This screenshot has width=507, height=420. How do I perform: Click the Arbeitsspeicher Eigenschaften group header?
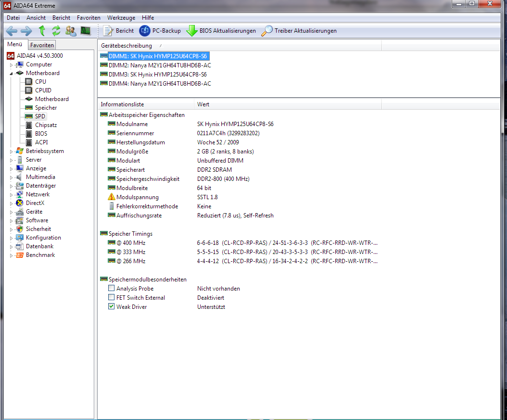pos(142,115)
